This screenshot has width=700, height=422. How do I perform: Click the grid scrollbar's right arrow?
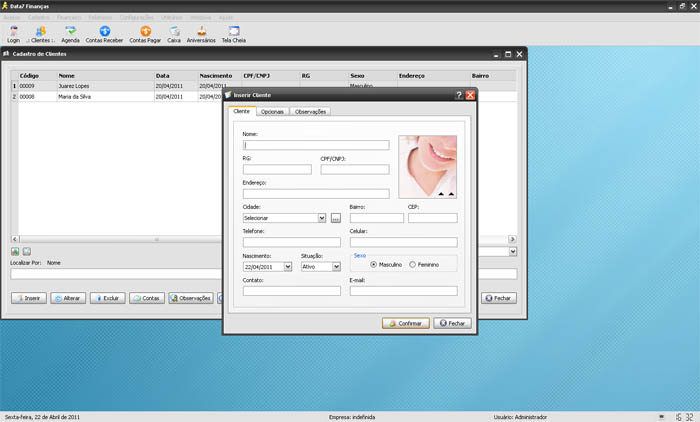point(512,239)
